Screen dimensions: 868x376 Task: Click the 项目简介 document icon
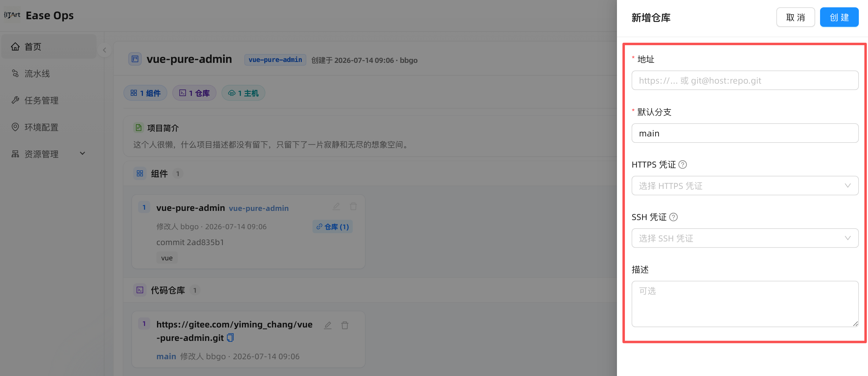tap(138, 128)
